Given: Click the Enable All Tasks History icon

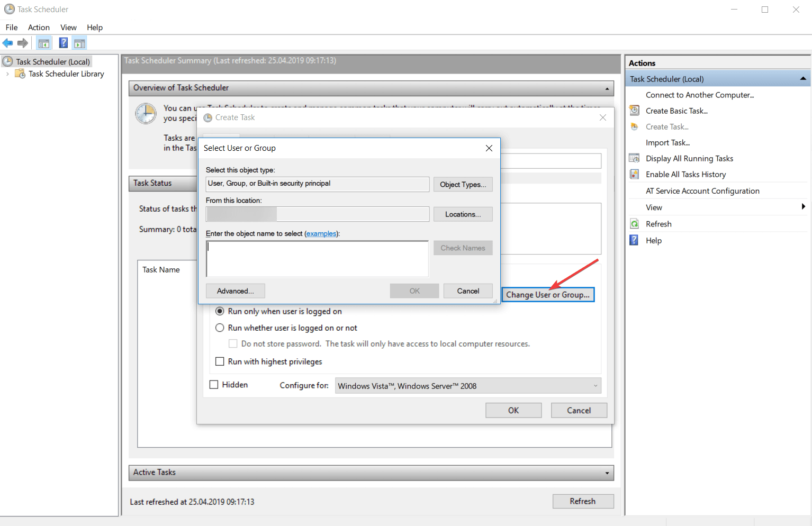Looking at the screenshot, I should pos(634,174).
